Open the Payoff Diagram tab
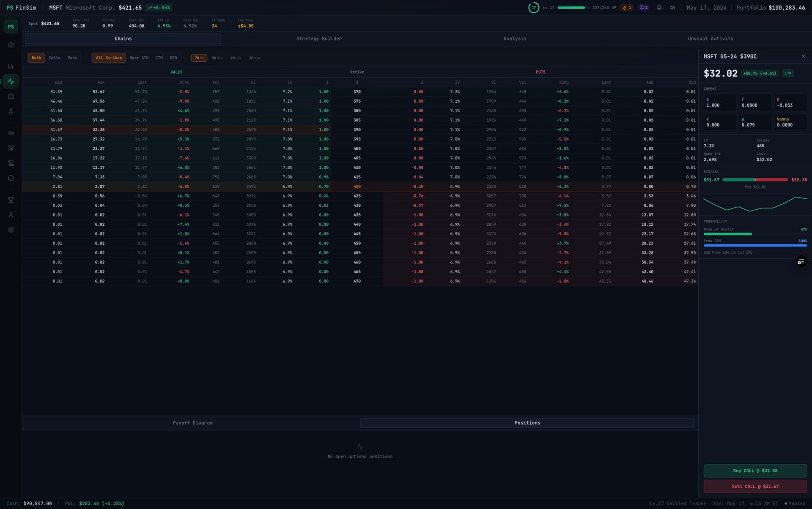The image size is (812, 509). tap(192, 423)
